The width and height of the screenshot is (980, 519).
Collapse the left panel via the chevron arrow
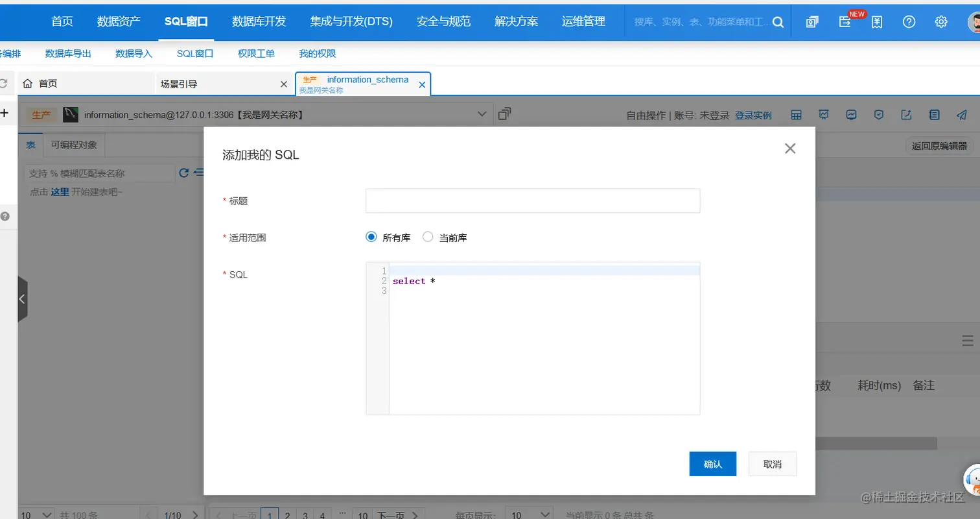coord(23,299)
